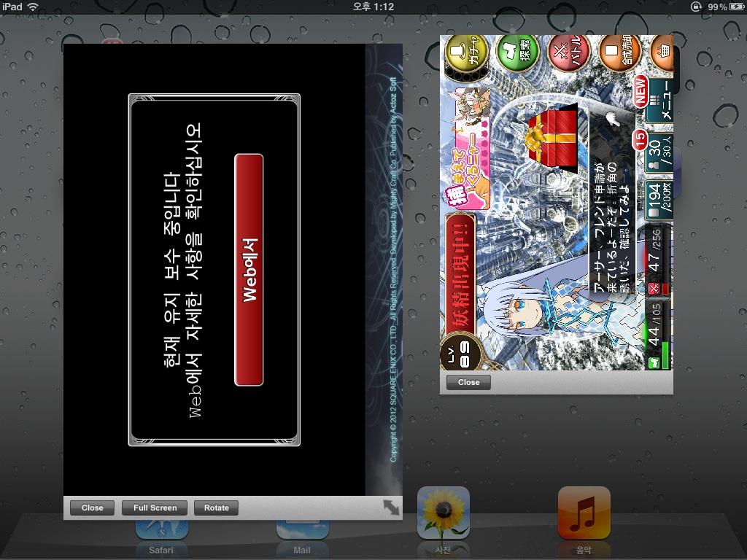The image size is (747, 560).
Task: Tap the green 44/105 stamina gauge
Action: (x=659, y=335)
